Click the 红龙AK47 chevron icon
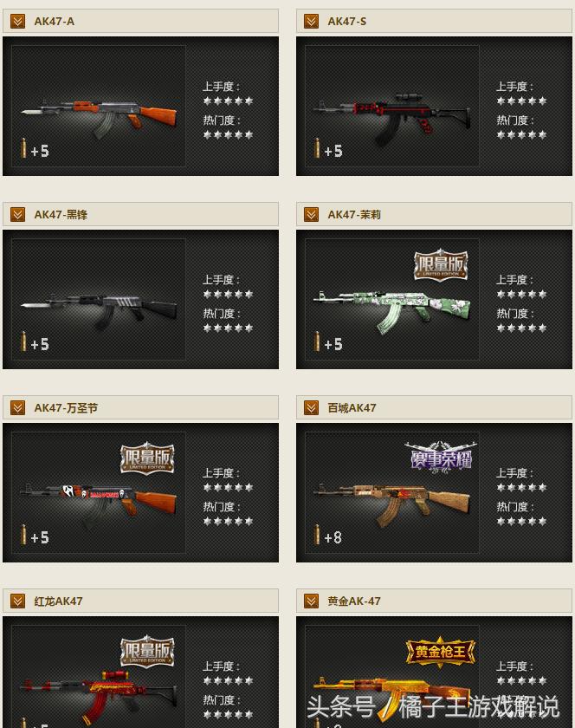 click(17, 601)
